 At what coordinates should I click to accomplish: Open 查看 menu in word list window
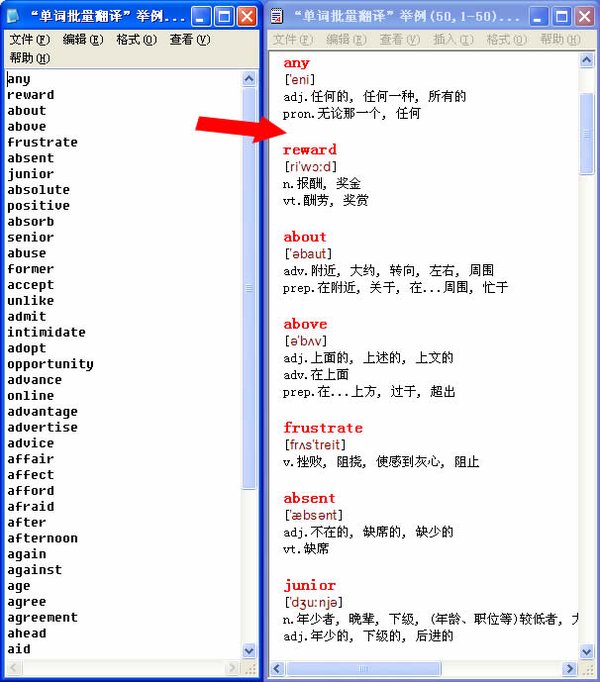point(189,40)
